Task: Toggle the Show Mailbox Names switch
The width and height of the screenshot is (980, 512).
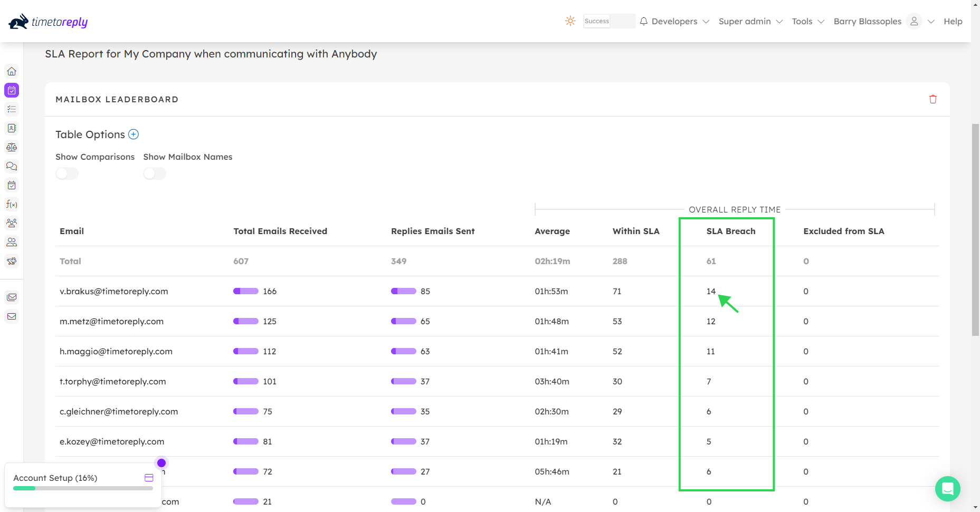Action: point(155,173)
